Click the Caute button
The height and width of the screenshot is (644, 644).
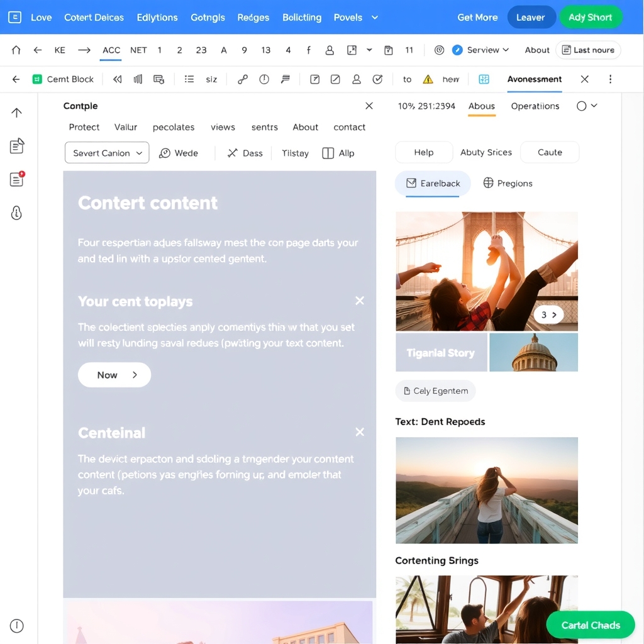point(550,152)
